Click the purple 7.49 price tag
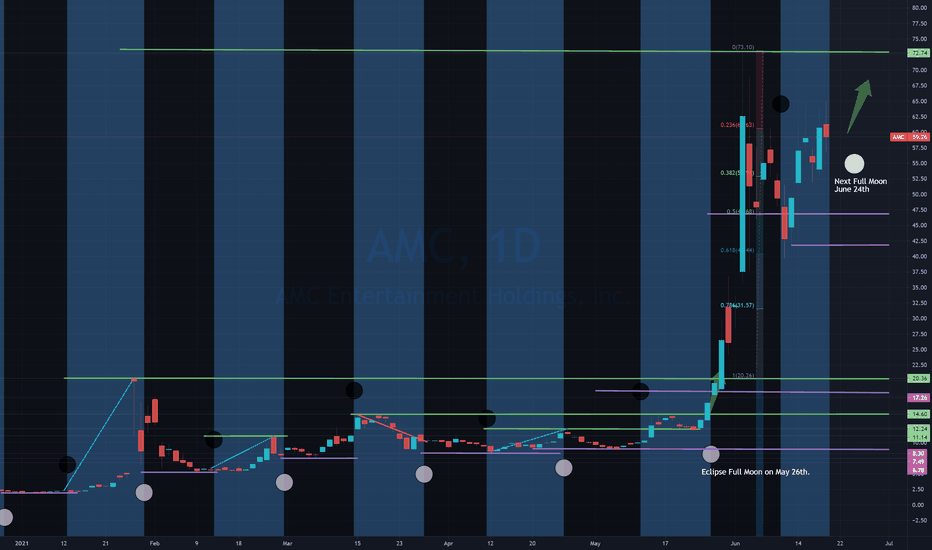The height and width of the screenshot is (550, 932). click(x=918, y=461)
